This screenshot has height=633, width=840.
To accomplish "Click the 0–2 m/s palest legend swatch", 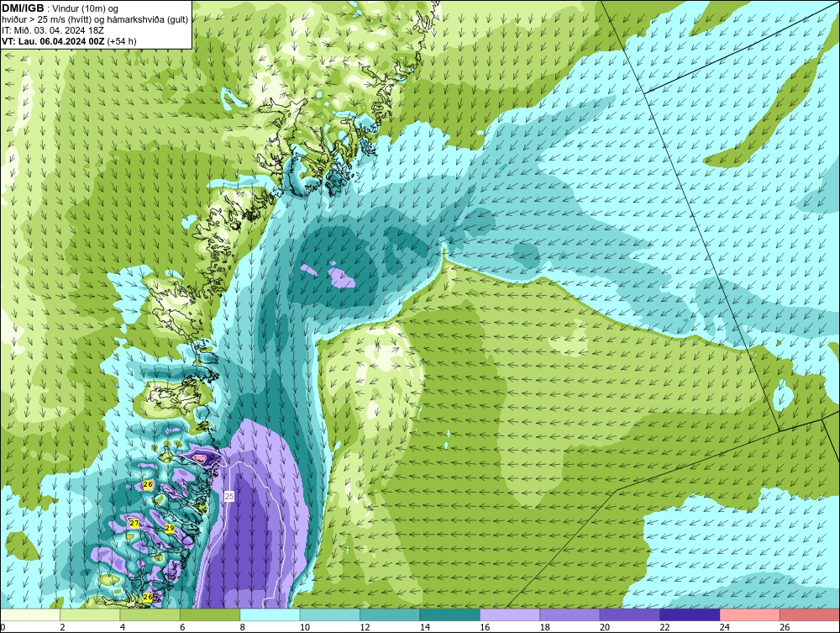I will click(30, 615).
